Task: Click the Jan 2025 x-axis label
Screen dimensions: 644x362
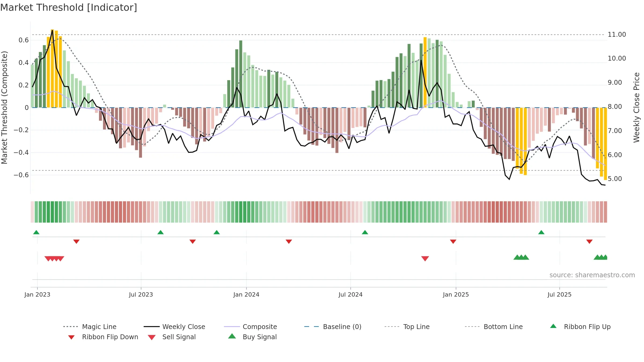Action: [x=456, y=294]
